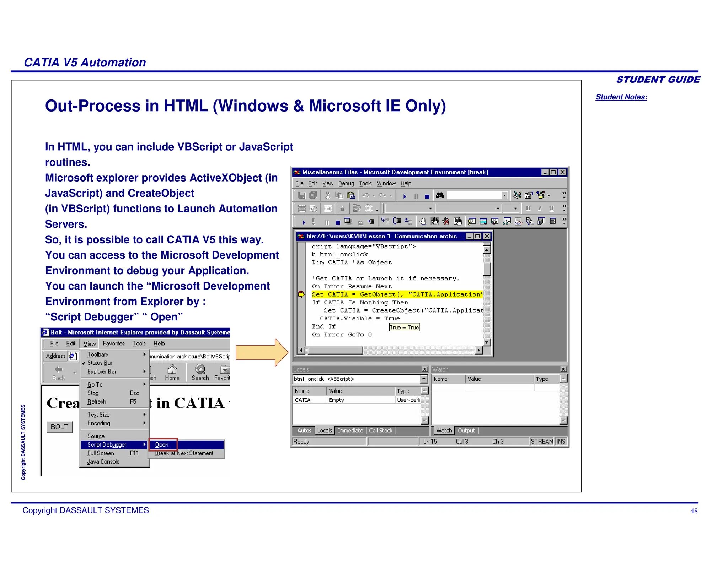Click the Stop debugging square icon

coord(338,222)
